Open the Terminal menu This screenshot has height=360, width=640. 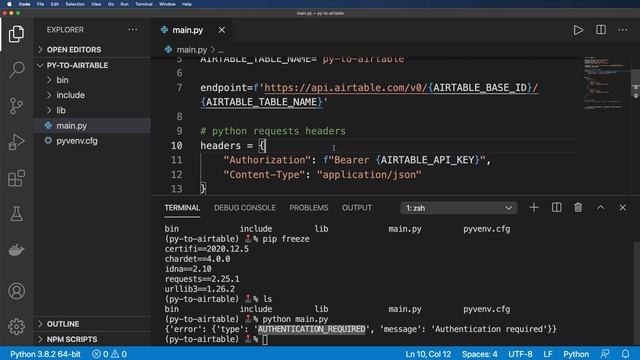pos(144,4)
